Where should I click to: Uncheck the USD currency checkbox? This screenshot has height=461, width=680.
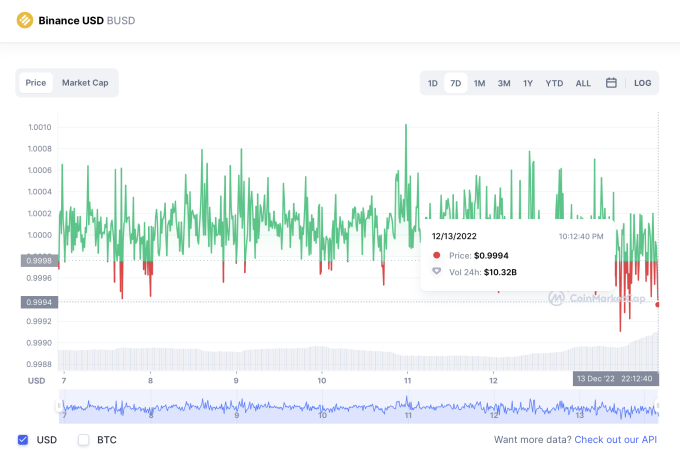(23, 440)
